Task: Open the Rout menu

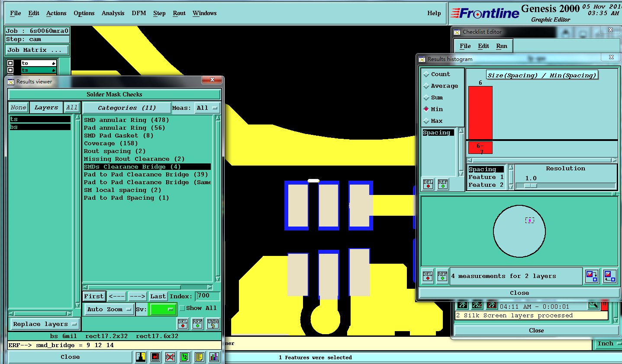Action: [x=179, y=13]
